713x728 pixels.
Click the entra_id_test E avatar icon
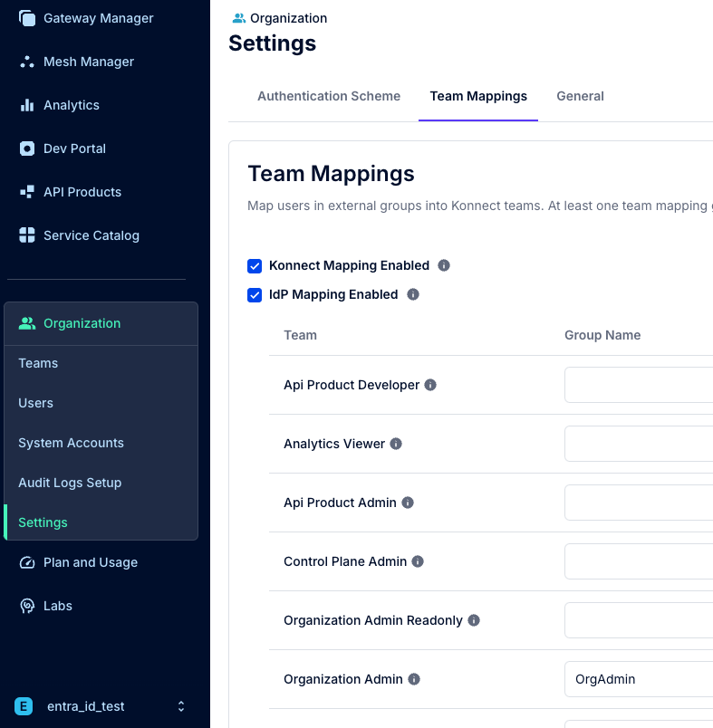coord(24,706)
